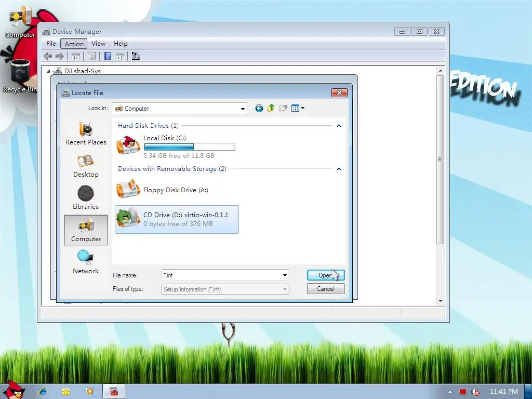Open the View menu
The width and height of the screenshot is (532, 399).
coord(98,44)
